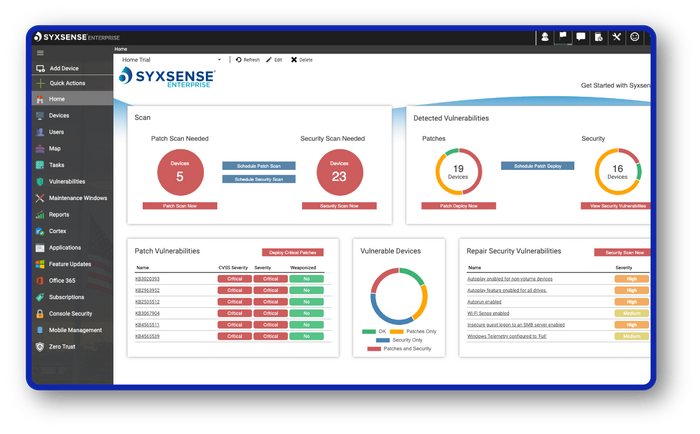The width and height of the screenshot is (700, 434).
Task: Click the flag icon in top bar
Action: pos(563,36)
